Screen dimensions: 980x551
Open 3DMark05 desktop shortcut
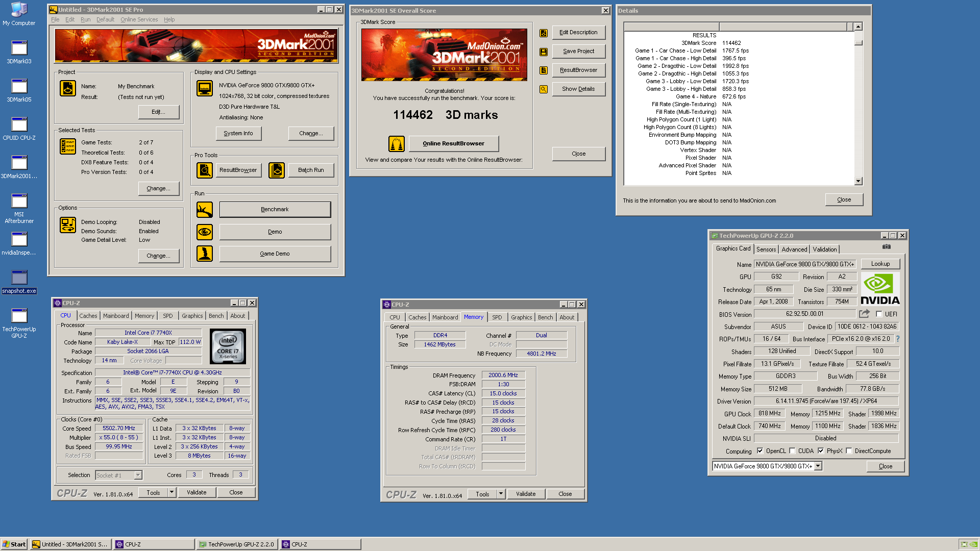click(19, 90)
